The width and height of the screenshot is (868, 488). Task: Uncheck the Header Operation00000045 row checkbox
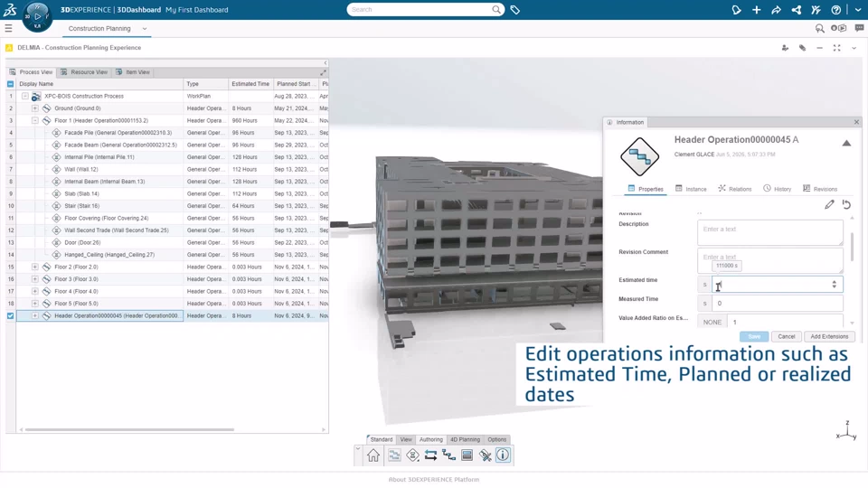[11, 315]
